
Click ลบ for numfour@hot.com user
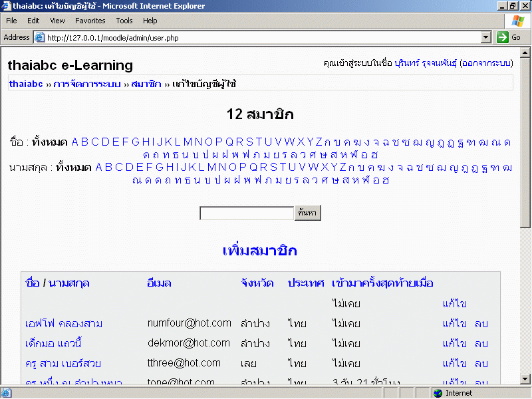pos(481,324)
